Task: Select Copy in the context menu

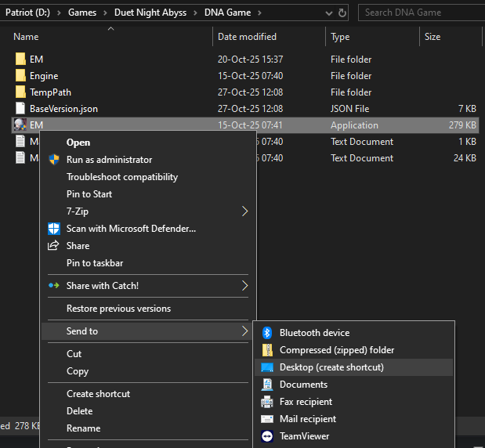Action: pyautogui.click(x=78, y=371)
